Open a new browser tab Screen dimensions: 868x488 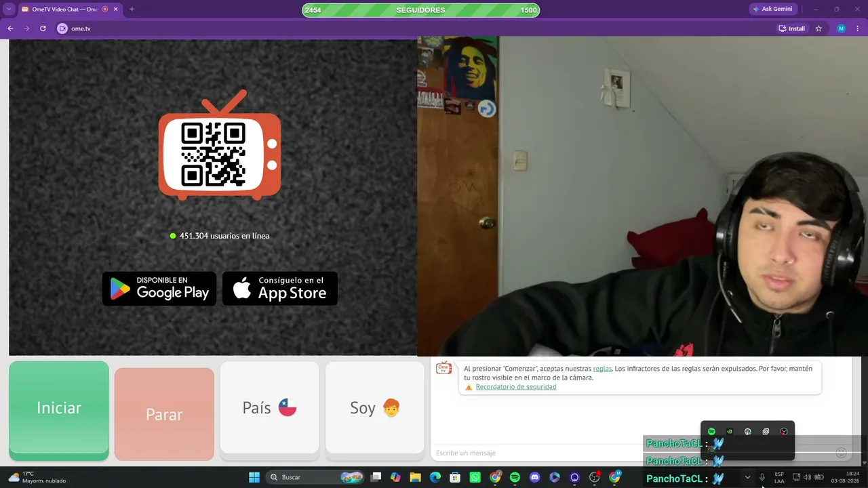click(132, 9)
